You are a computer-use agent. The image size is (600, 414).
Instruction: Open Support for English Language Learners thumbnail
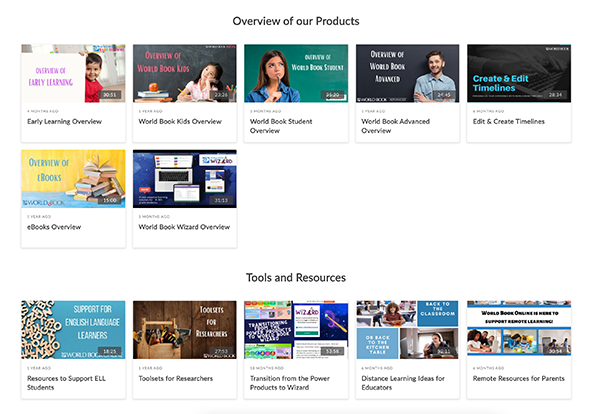coord(73,330)
